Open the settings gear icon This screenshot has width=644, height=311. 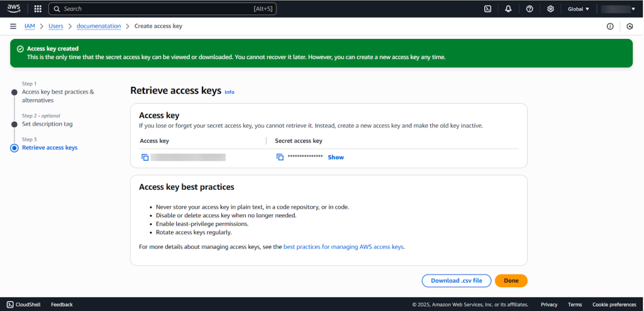click(x=550, y=9)
